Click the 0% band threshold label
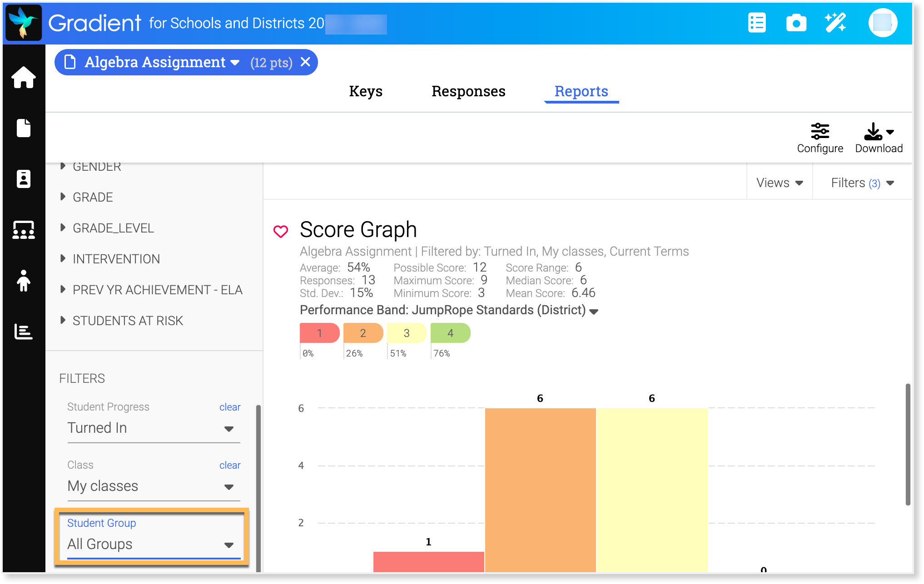This screenshot has height=584, width=924. [308, 353]
